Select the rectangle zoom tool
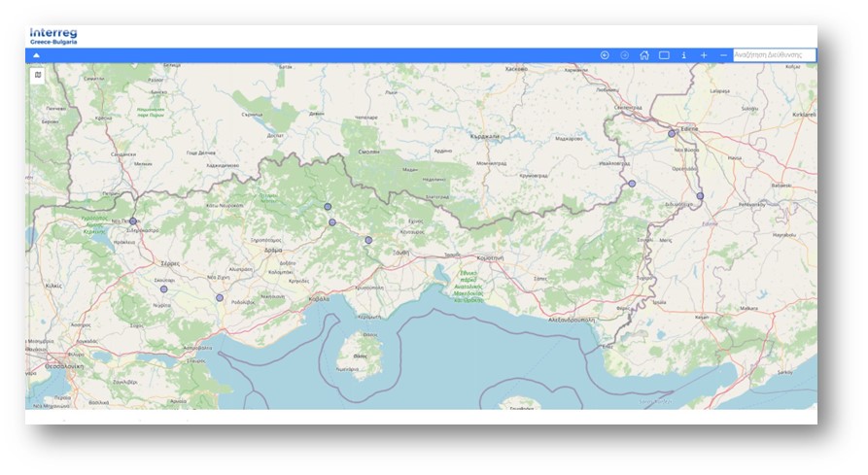The image size is (868, 475). click(665, 55)
